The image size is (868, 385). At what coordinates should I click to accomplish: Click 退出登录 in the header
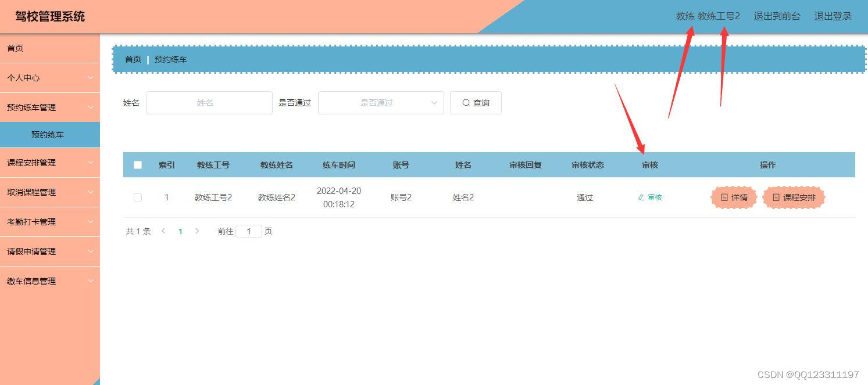(x=833, y=16)
